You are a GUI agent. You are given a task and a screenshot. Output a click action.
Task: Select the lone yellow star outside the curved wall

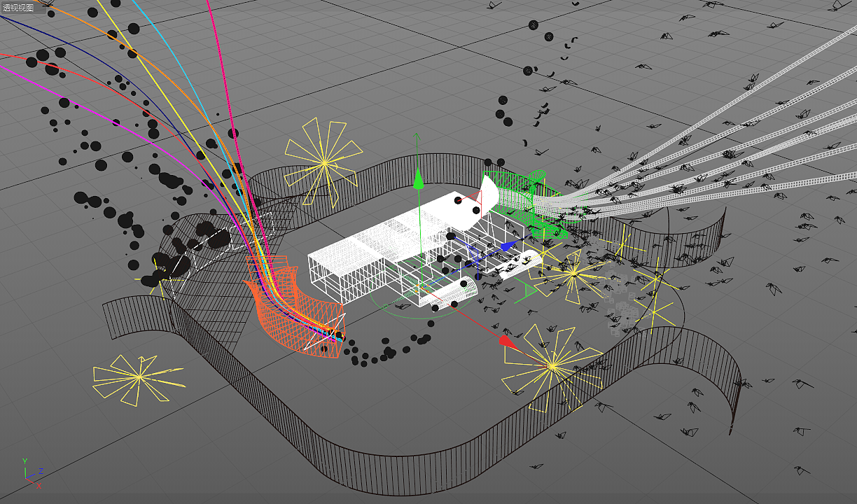pos(139,377)
